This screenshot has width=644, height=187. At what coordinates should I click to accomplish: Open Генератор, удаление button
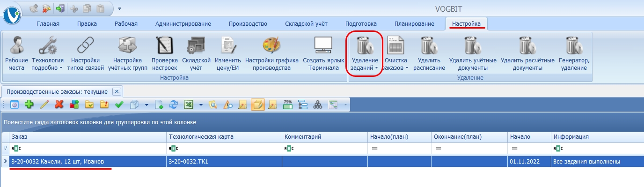tap(574, 53)
